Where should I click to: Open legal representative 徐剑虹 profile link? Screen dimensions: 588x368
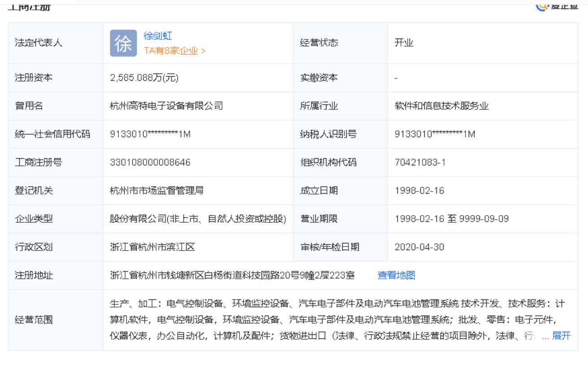[x=158, y=36]
